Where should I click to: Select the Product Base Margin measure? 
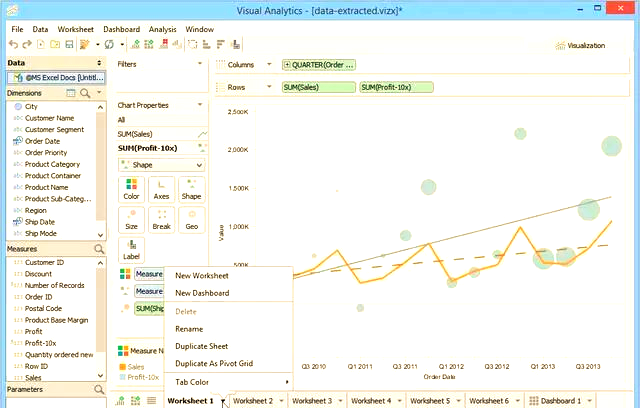click(56, 320)
